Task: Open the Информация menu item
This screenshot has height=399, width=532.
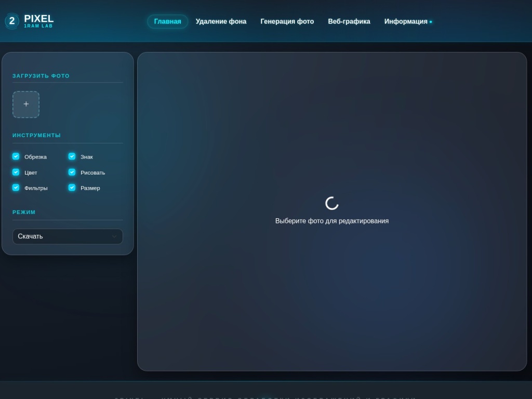Action: [x=406, y=21]
